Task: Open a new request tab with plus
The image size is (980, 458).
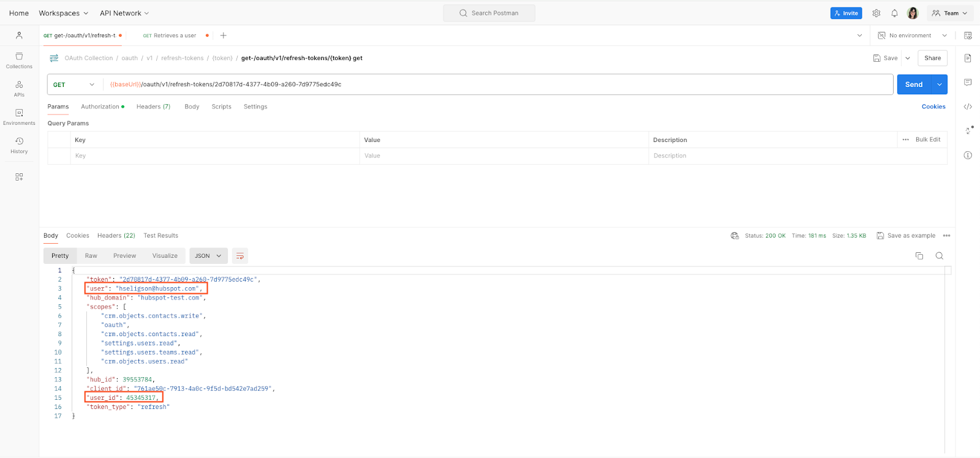Action: point(224,36)
